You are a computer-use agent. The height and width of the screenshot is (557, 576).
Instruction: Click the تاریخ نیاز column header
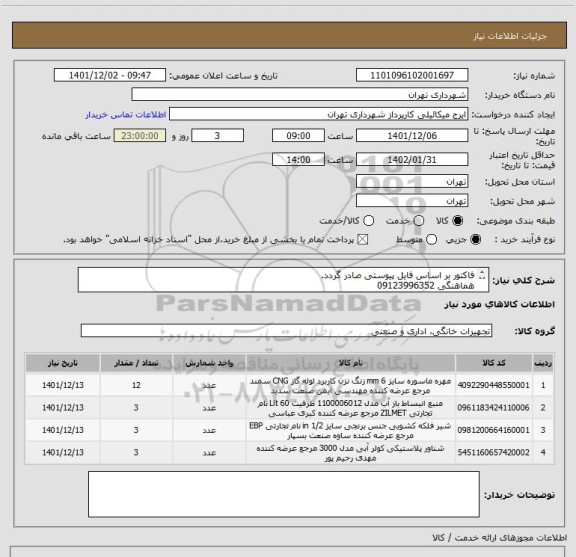tap(63, 363)
